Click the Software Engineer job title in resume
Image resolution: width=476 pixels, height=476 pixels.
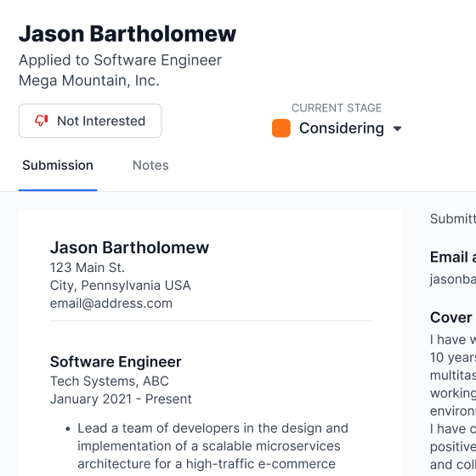116,362
